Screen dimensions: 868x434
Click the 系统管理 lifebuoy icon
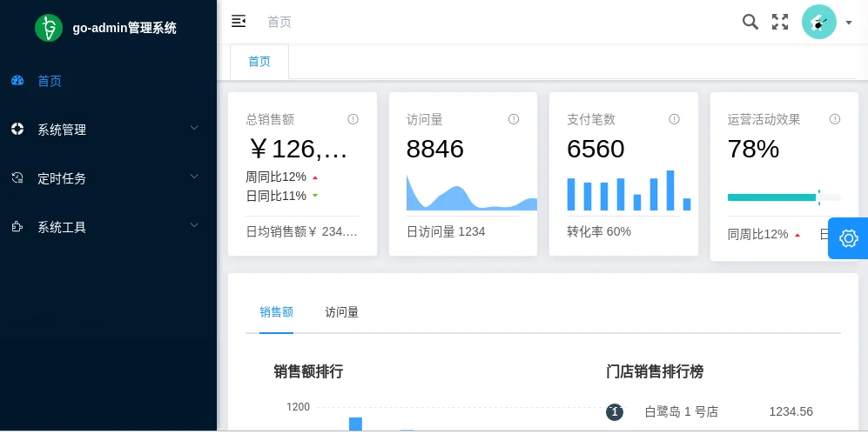pos(17,129)
